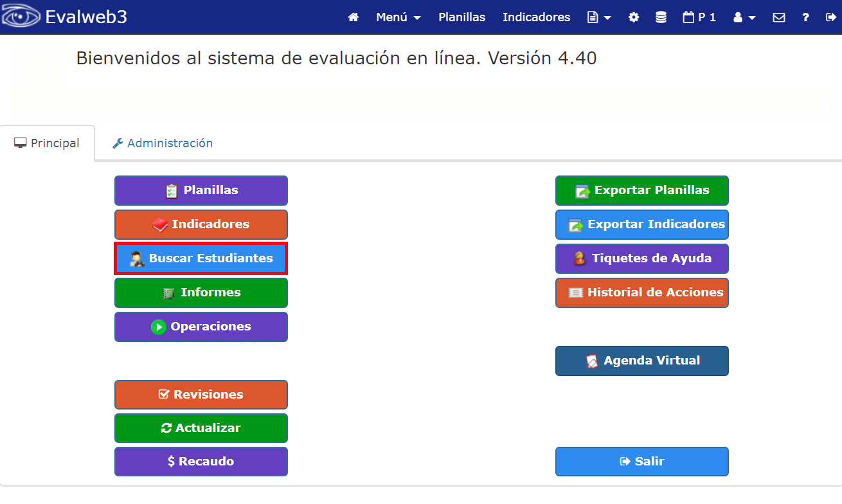Expand the Menú dropdown
The image size is (842, 504).
tap(398, 17)
